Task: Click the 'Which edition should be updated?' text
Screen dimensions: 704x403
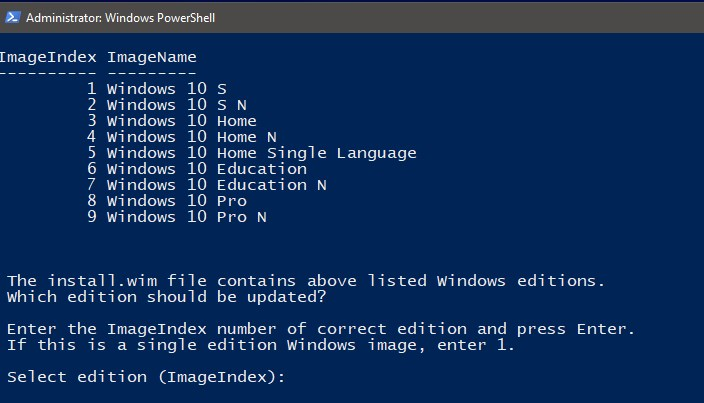Action: point(167,297)
